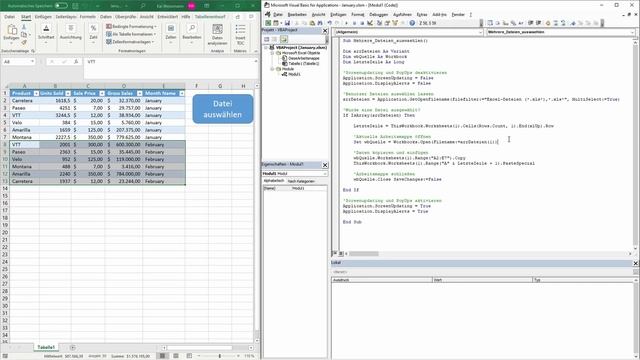Open the (Allgemein) object combo box
This screenshot has width=640, height=360.
pos(408,32)
